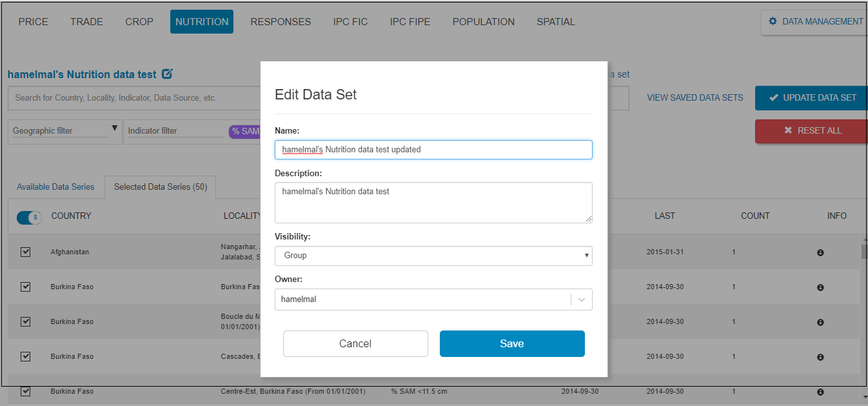This screenshot has width=868, height=406.
Task: Open info icon for the Cascades row
Action: tap(820, 356)
